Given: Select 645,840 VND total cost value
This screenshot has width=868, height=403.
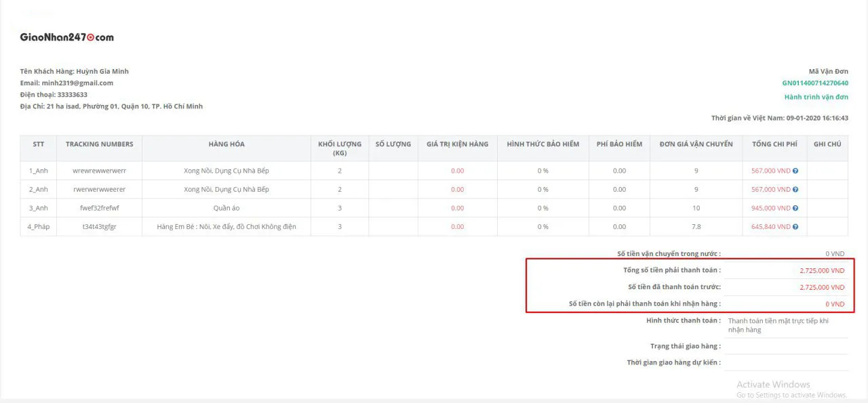Looking at the screenshot, I should [x=771, y=227].
